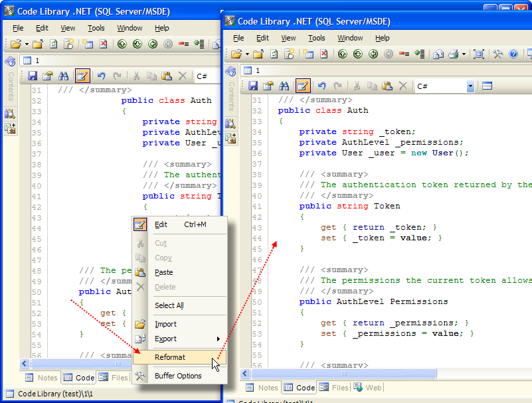Click the tools hammer-wrench icon in front window

(x=497, y=54)
